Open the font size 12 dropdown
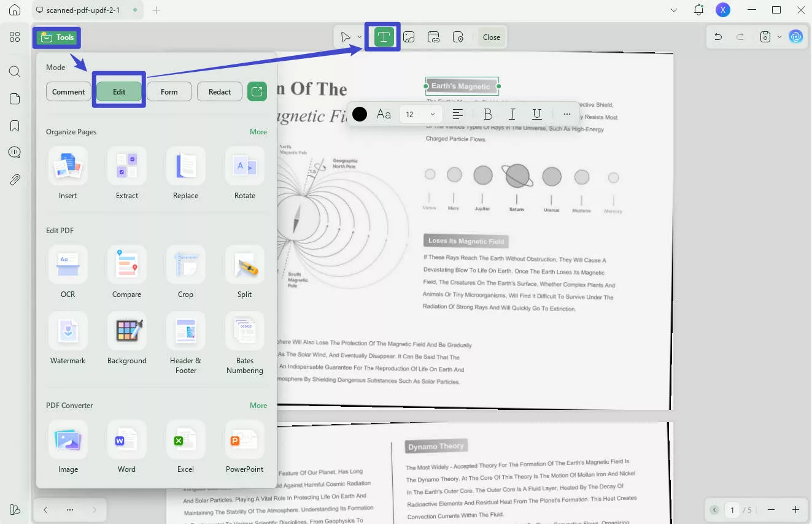This screenshot has height=524, width=812. click(x=421, y=114)
